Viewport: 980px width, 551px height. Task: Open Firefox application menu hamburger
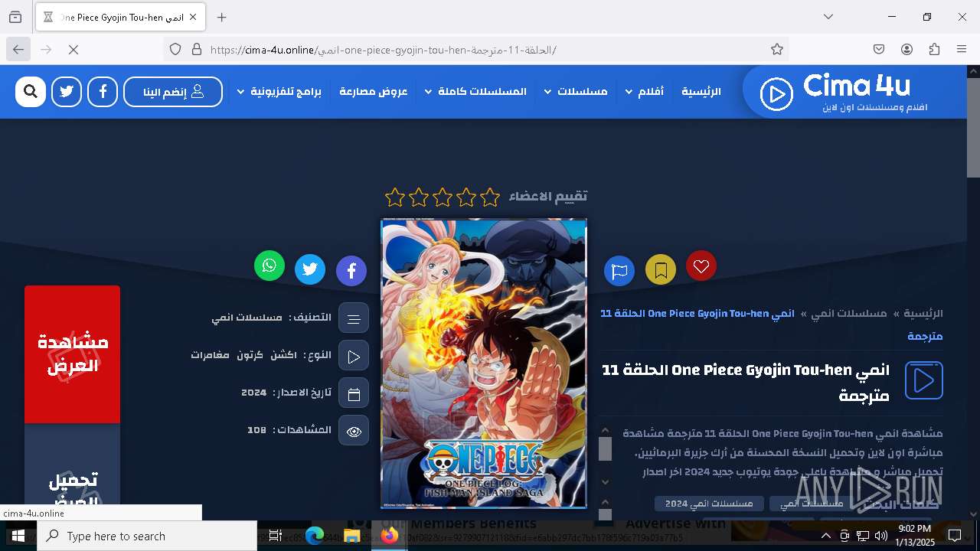coord(962,50)
